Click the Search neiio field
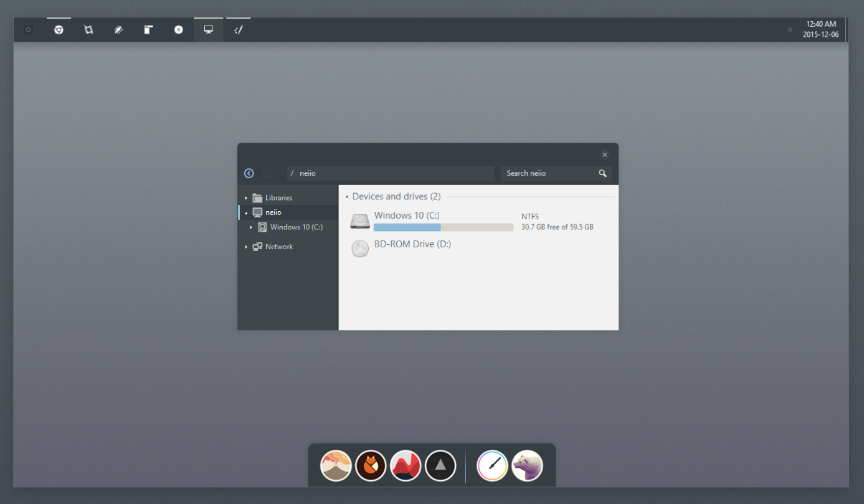 pyautogui.click(x=547, y=173)
